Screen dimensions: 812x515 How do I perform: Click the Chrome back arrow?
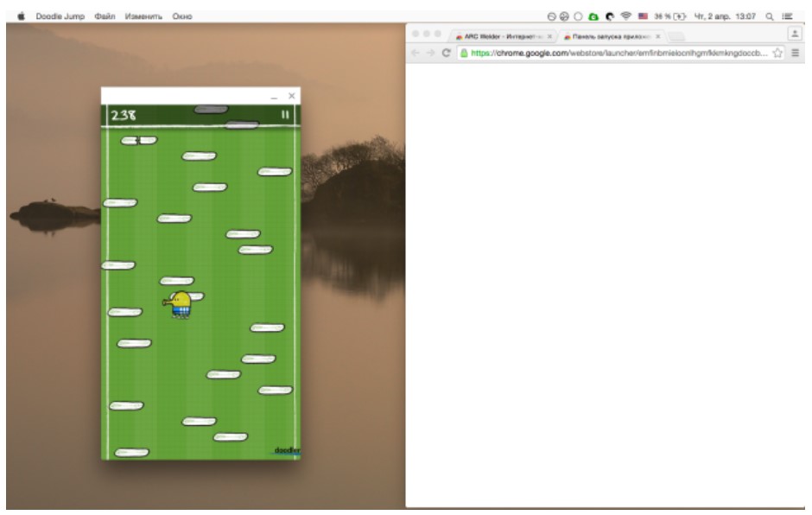click(416, 53)
